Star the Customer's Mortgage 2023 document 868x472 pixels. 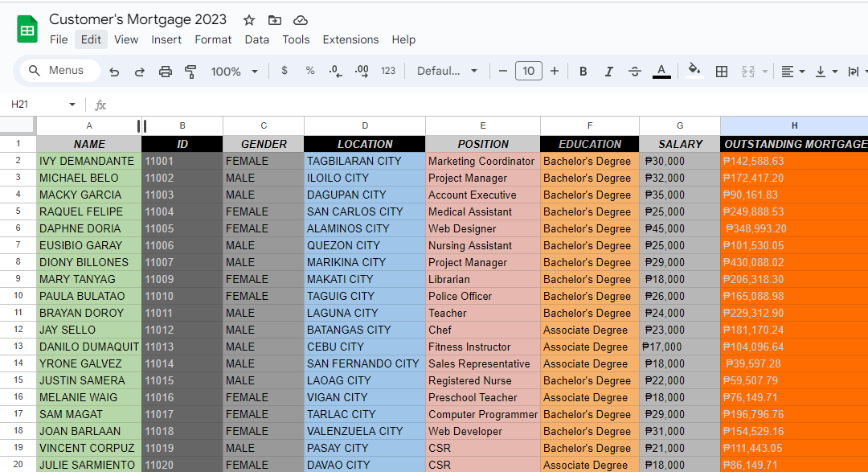click(249, 20)
